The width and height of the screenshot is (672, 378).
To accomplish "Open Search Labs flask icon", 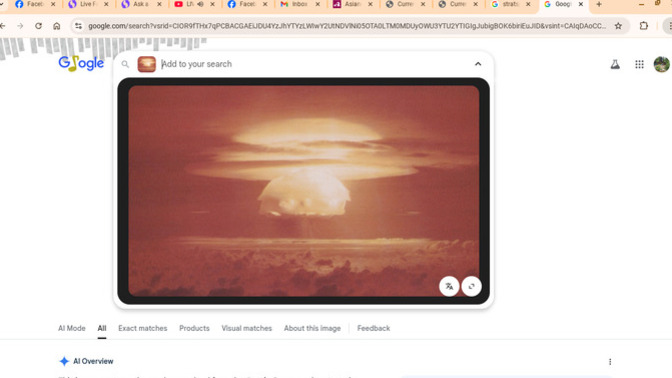I will pos(615,64).
